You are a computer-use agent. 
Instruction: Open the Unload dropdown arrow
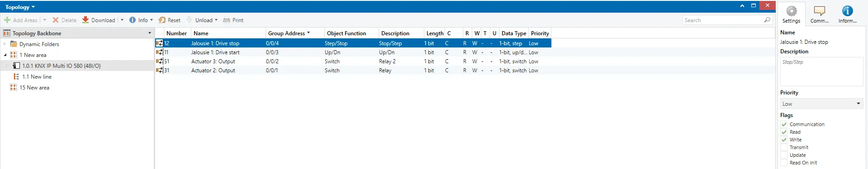pos(216,20)
